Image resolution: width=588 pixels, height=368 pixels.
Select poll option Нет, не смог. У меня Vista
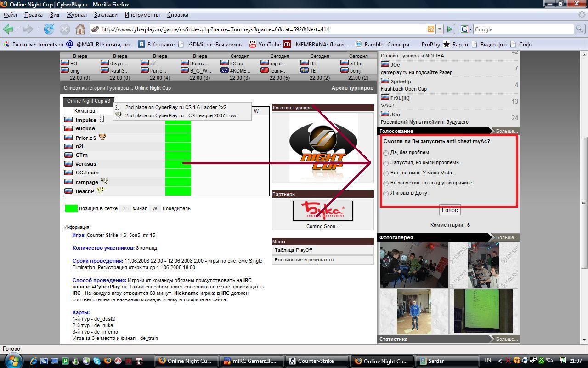point(386,173)
